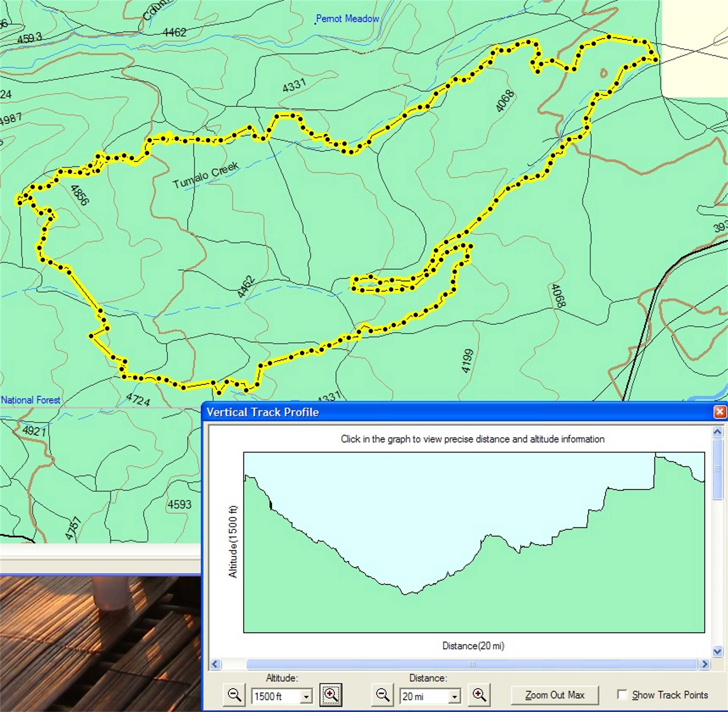Click the Distance zoom out magnifier icon
This screenshot has width=728, height=712.
pos(382,695)
